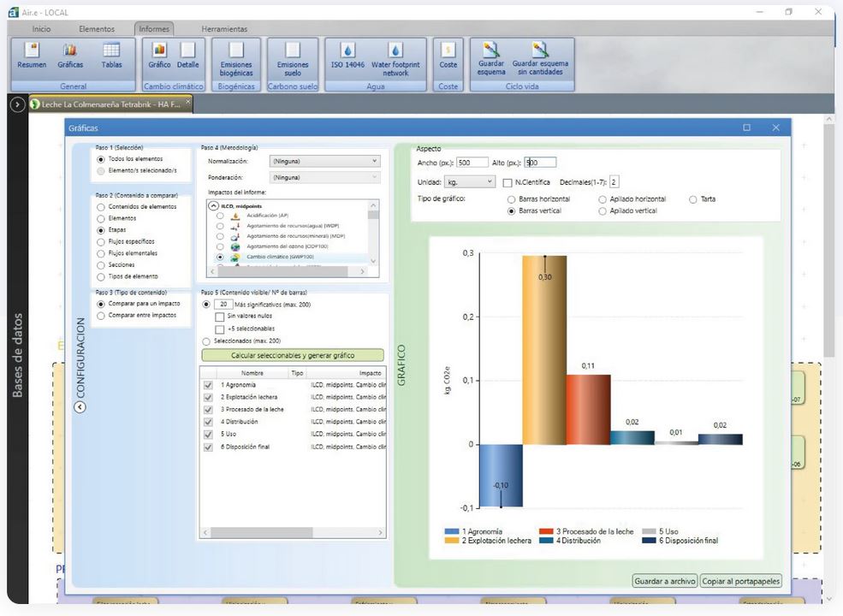Select Seleccionados (max. 200) radio

click(206, 342)
